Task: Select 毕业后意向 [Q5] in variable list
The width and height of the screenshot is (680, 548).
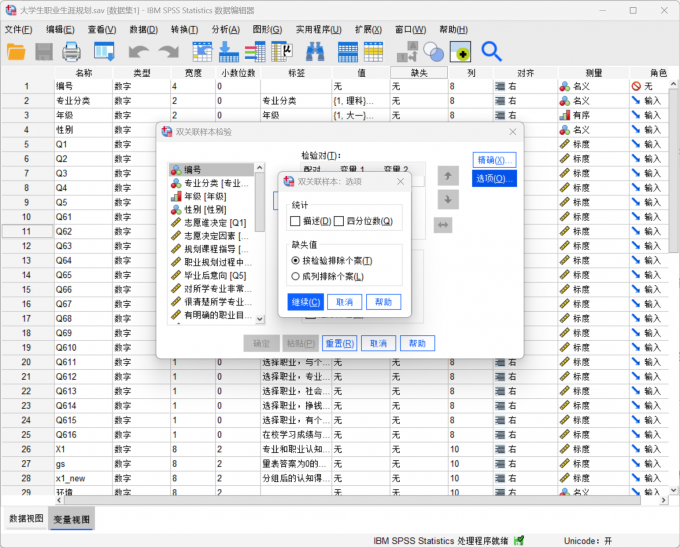Action: tap(212, 275)
